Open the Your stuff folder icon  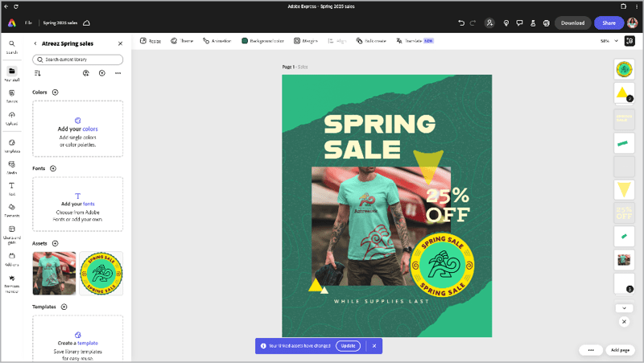point(12,73)
